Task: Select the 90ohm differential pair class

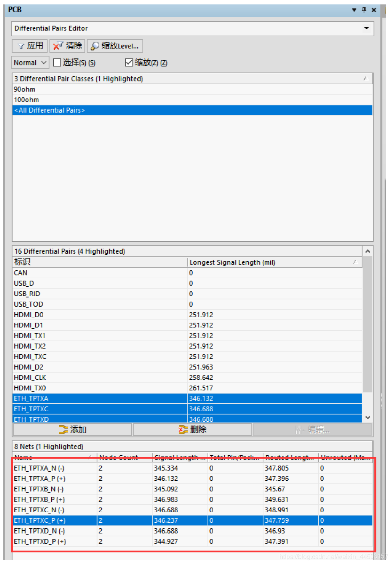Action: 25,89
